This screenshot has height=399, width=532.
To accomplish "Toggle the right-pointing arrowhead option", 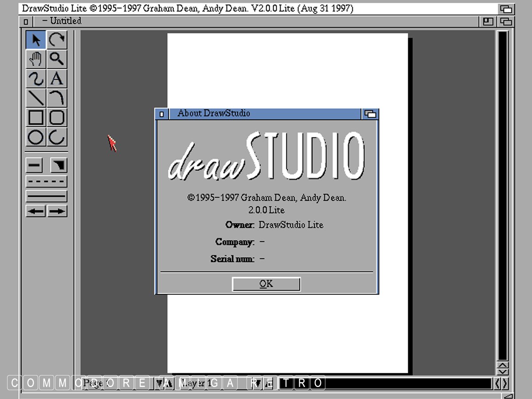I will [x=57, y=211].
